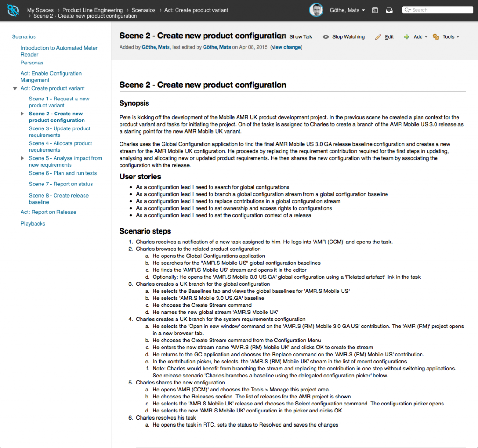The width and height of the screenshot is (478, 448).
Task: Click editor link after 'last edited by'
Action: 217,47
